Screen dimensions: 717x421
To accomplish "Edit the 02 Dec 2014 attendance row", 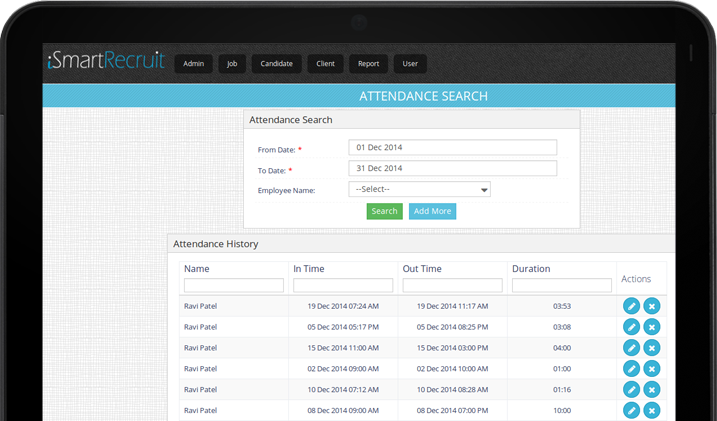I will [631, 369].
